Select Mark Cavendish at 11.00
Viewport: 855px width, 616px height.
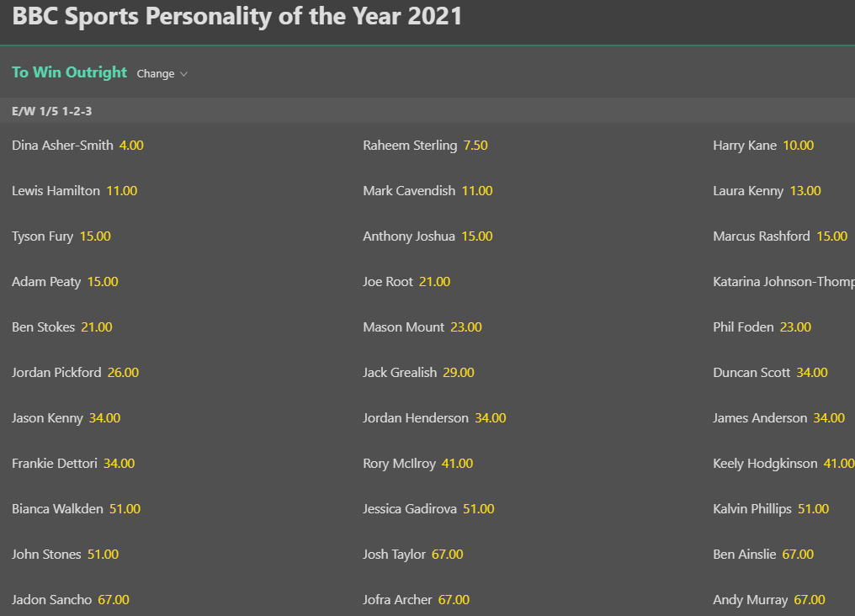pyautogui.click(x=476, y=191)
